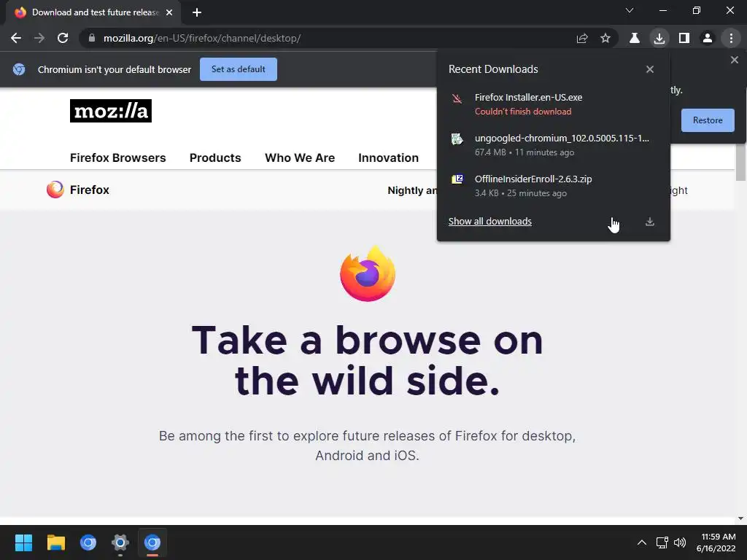Open the tab search chevron
The image size is (747, 560).
(x=630, y=10)
